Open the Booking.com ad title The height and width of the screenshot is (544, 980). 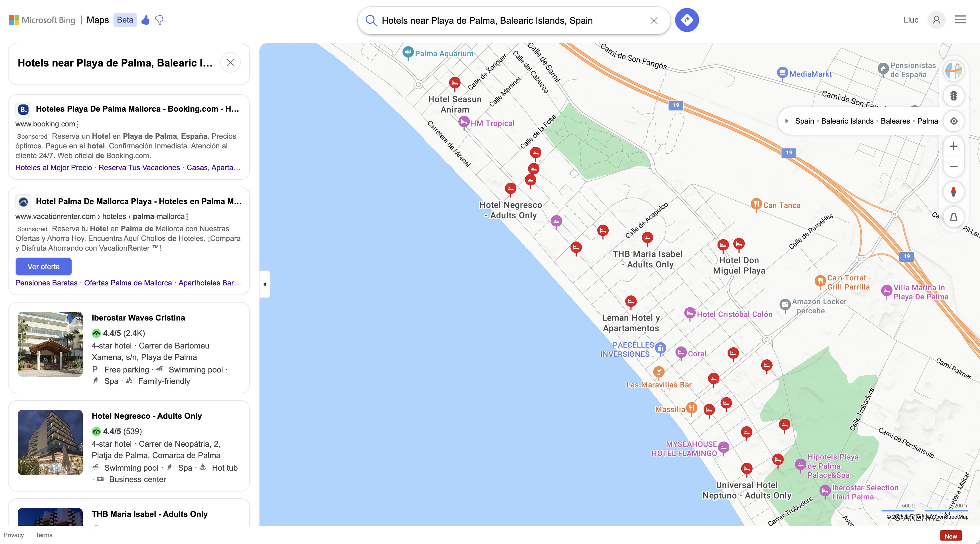(x=137, y=109)
